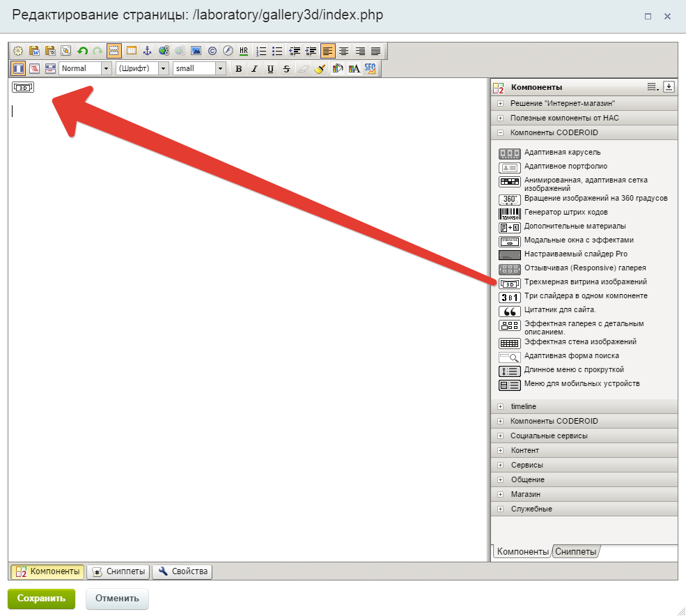Click the green Сохранить button
The width and height of the screenshot is (686, 616).
point(41,598)
